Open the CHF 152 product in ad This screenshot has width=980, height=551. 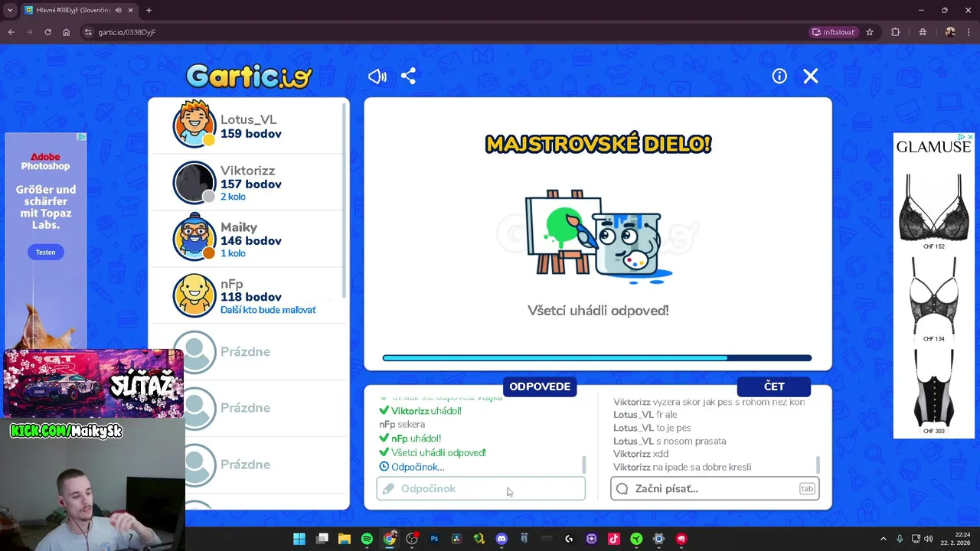click(933, 210)
